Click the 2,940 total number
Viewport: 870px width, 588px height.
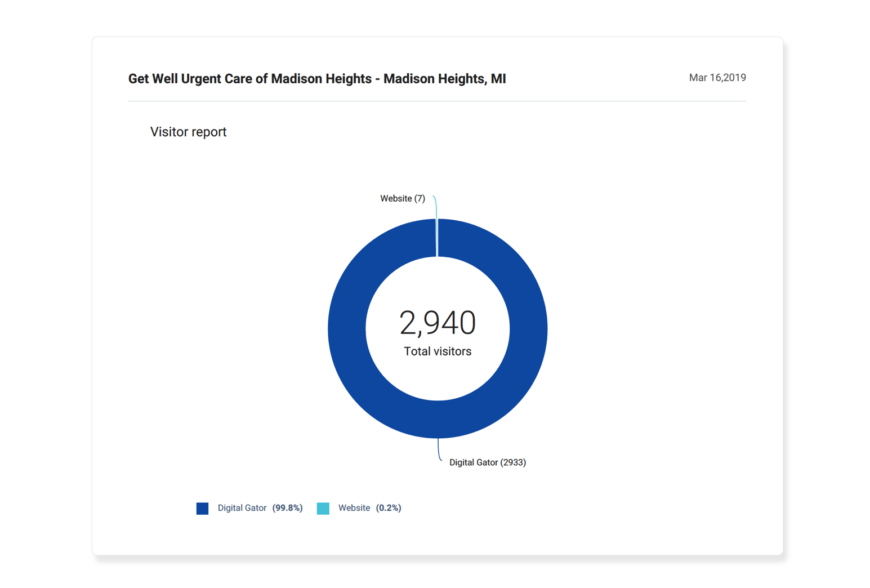(438, 323)
